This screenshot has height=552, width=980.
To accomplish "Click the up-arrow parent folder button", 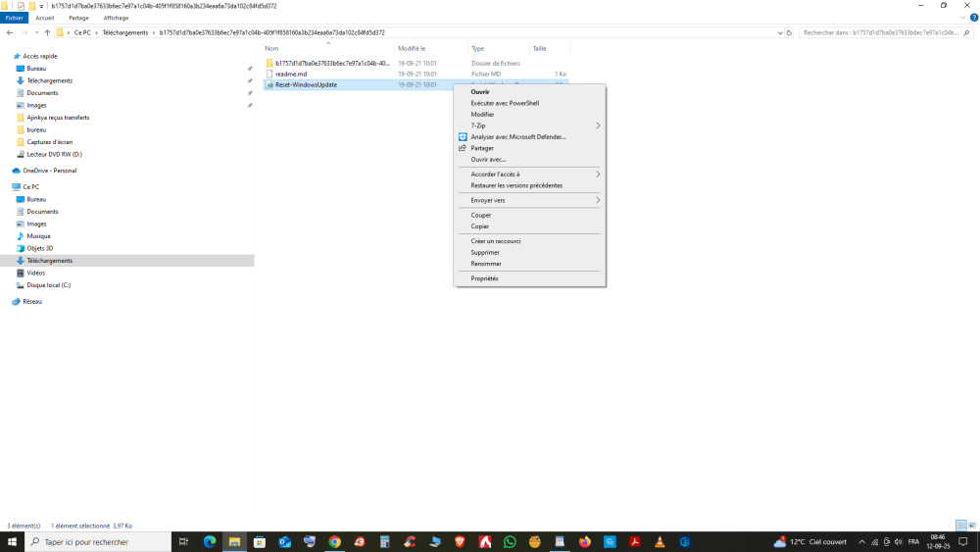I will pos(47,32).
